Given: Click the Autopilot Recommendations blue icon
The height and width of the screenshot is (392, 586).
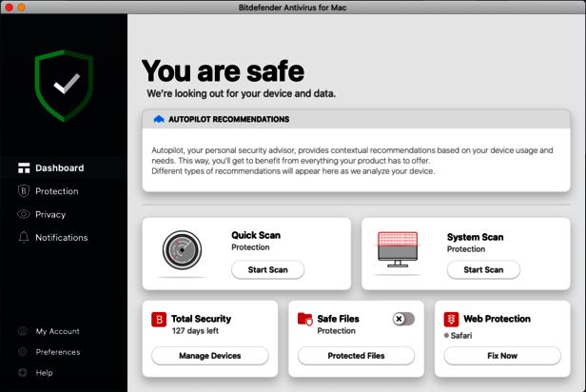Looking at the screenshot, I should point(159,120).
